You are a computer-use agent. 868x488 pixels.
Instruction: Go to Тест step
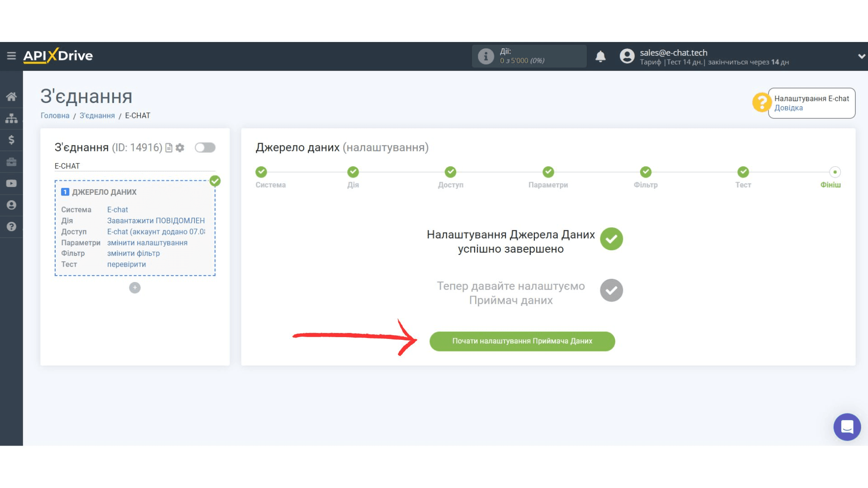pyautogui.click(x=743, y=172)
